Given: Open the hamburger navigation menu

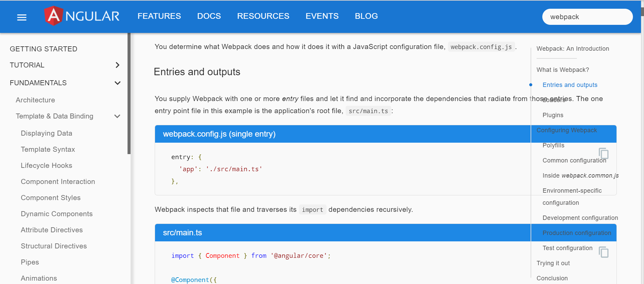Looking at the screenshot, I should click(22, 17).
